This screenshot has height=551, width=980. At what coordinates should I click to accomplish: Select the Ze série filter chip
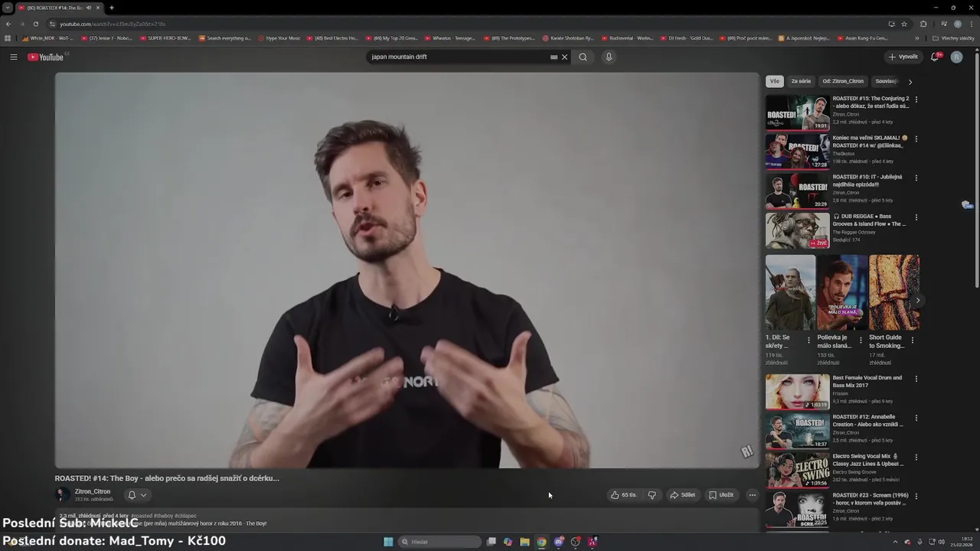(801, 81)
